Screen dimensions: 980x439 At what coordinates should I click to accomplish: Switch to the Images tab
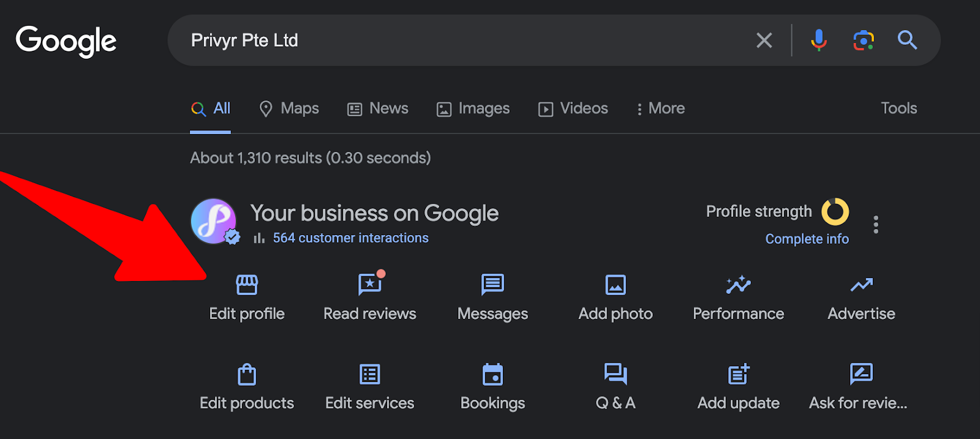click(473, 109)
